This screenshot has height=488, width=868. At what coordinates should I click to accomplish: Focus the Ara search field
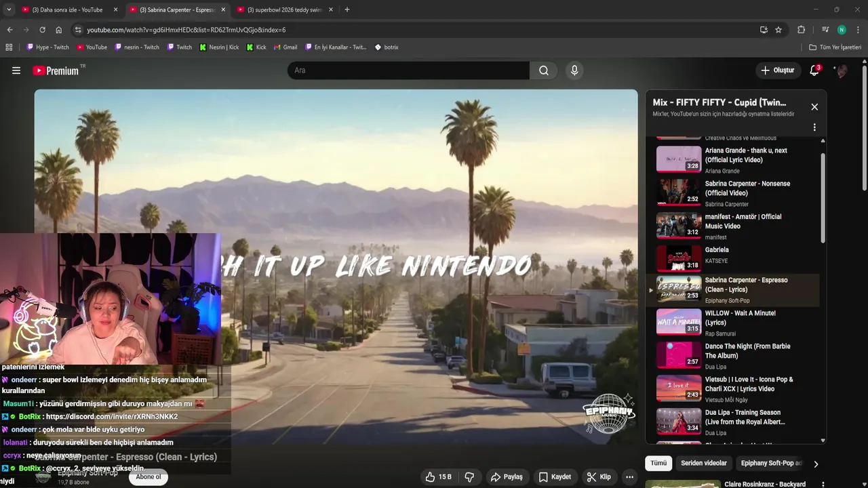pyautogui.click(x=408, y=70)
